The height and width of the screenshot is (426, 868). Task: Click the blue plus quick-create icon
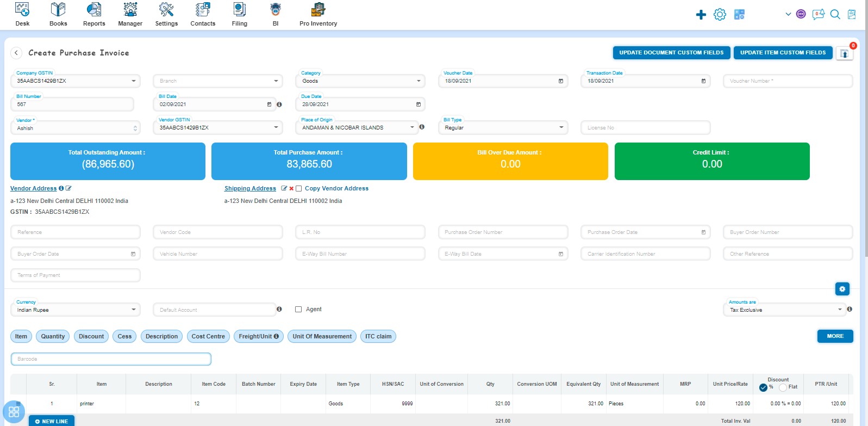(701, 15)
